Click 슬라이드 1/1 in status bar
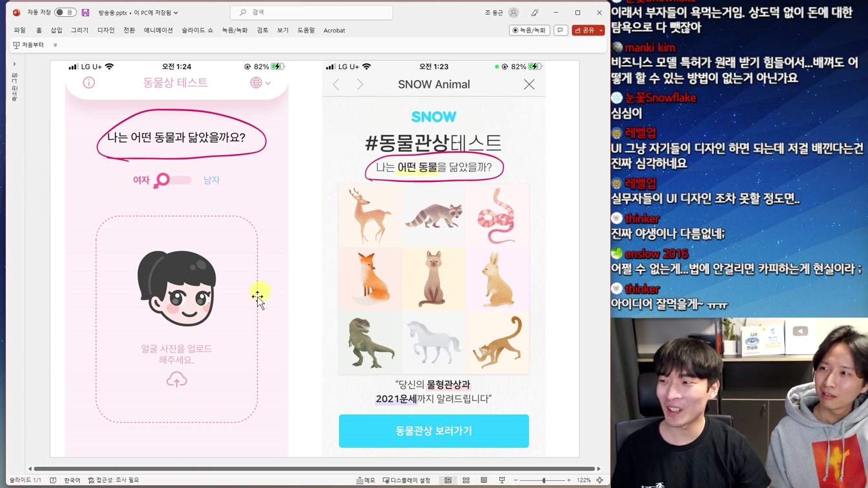Viewport: 868px width, 488px height. tap(25, 480)
